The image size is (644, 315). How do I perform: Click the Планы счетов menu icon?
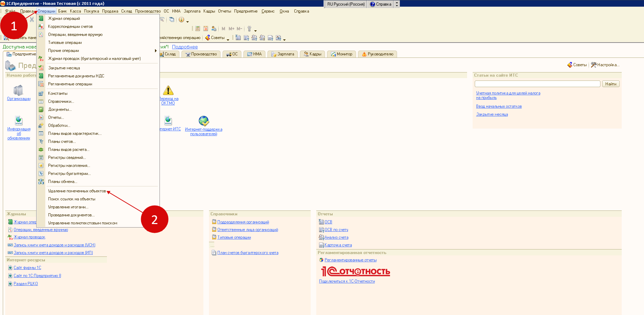pyautogui.click(x=41, y=141)
